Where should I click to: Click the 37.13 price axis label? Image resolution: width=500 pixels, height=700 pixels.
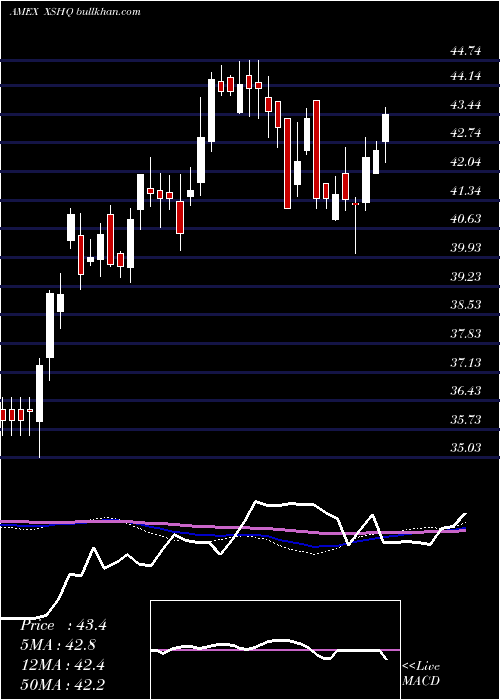coord(466,362)
